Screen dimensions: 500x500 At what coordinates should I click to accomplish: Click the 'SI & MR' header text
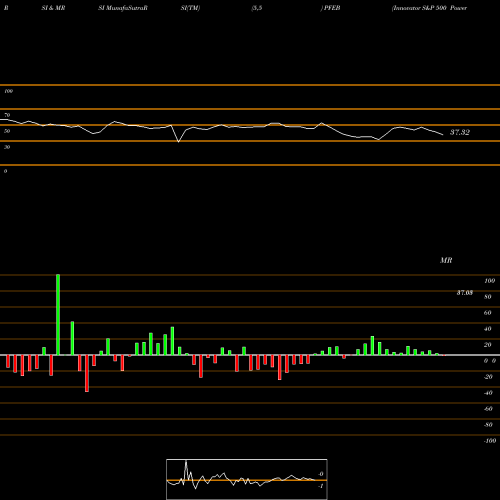point(53,8)
